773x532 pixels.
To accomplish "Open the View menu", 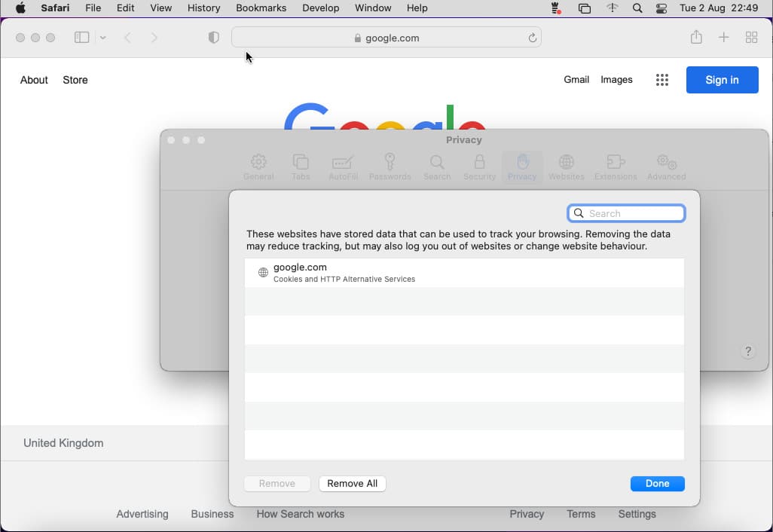I will coord(160,8).
